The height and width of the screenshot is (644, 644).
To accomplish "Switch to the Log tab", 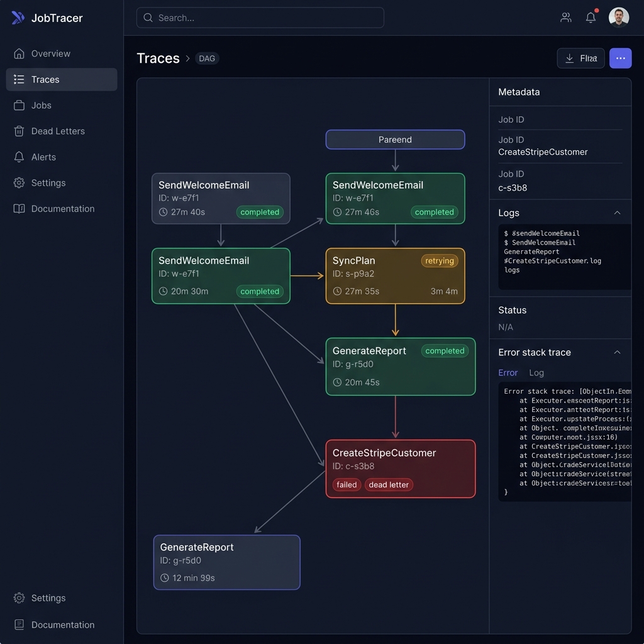I will 536,373.
